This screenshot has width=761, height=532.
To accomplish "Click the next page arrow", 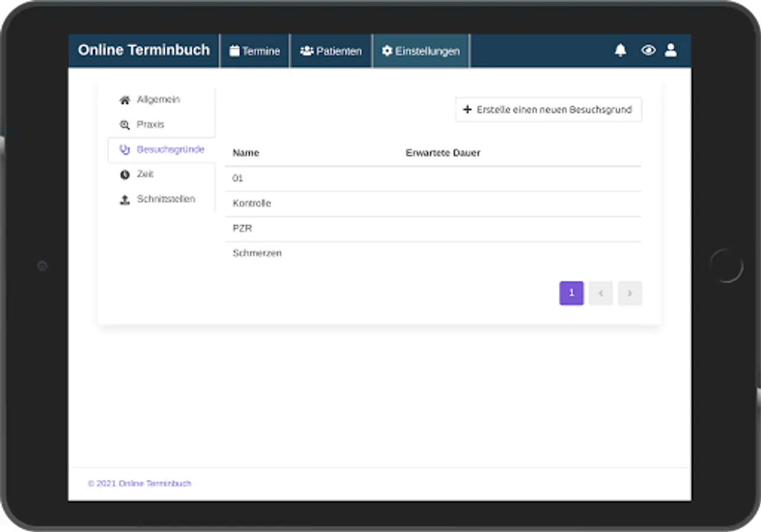I will pos(630,293).
